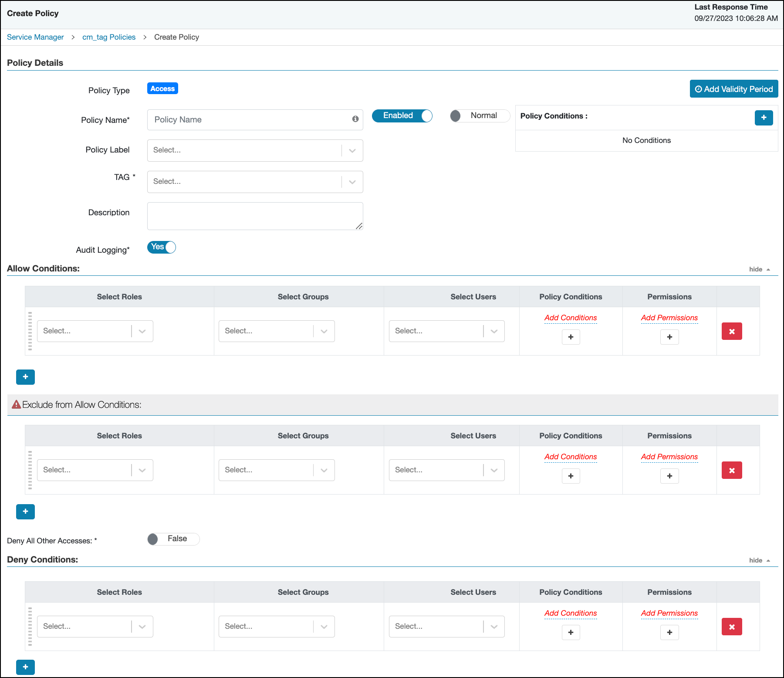Turn off Audit Logging Yes toggle

[162, 247]
